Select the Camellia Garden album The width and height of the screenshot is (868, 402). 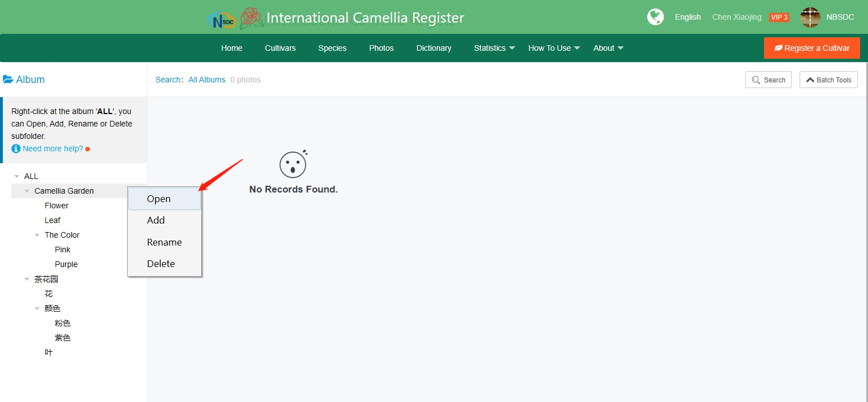(x=64, y=191)
